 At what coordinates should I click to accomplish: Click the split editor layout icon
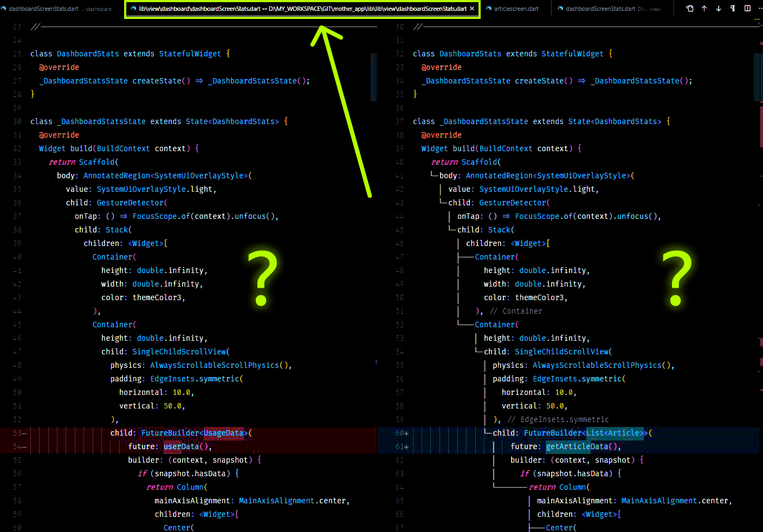tap(747, 8)
